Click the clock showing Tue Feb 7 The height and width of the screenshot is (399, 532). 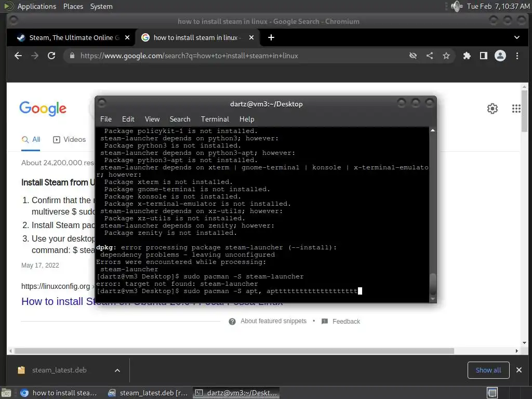pos(498,6)
